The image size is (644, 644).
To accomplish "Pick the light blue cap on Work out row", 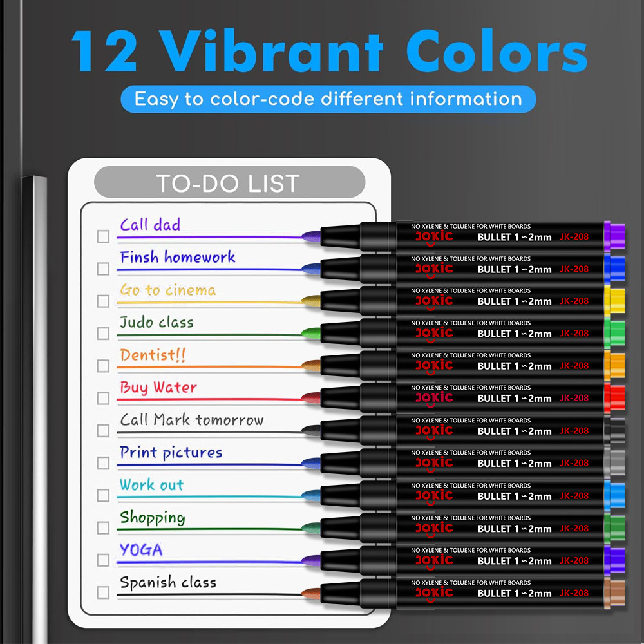I will click(x=614, y=495).
